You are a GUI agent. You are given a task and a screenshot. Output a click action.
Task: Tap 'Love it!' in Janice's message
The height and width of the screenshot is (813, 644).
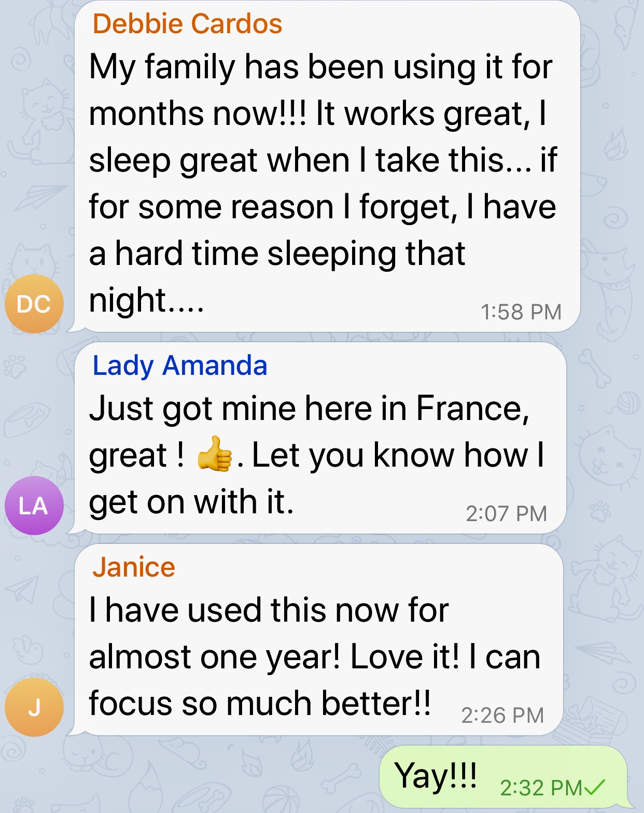pyautogui.click(x=404, y=657)
